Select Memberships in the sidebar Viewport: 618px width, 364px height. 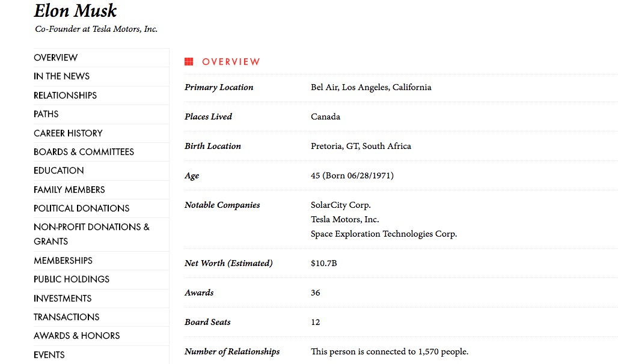tap(63, 261)
